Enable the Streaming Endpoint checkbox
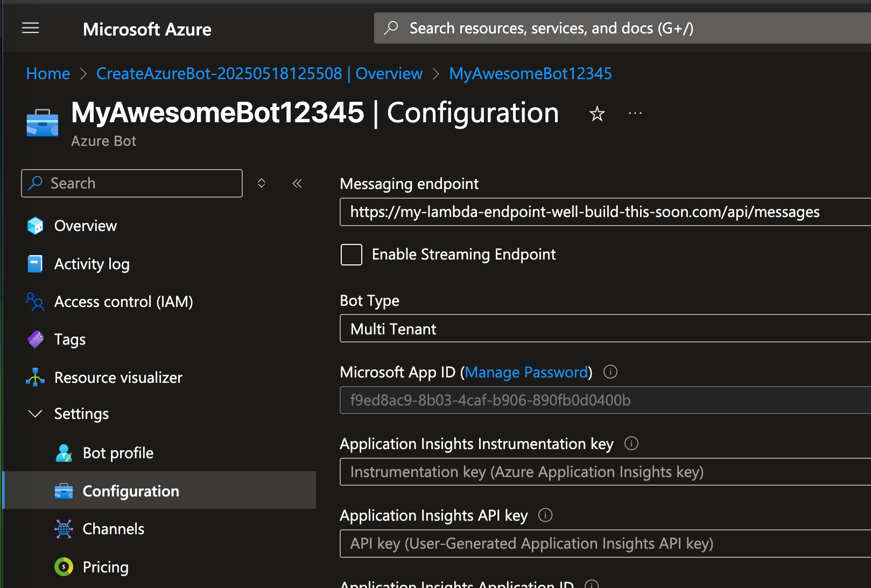This screenshot has height=588, width=871. click(352, 255)
